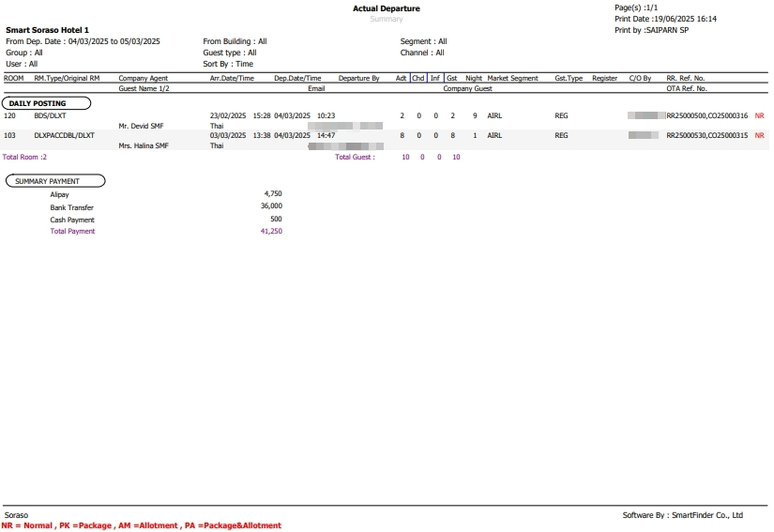Click guest name Mrs. Halina SMF
The width and height of the screenshot is (774, 532).
pyautogui.click(x=144, y=146)
